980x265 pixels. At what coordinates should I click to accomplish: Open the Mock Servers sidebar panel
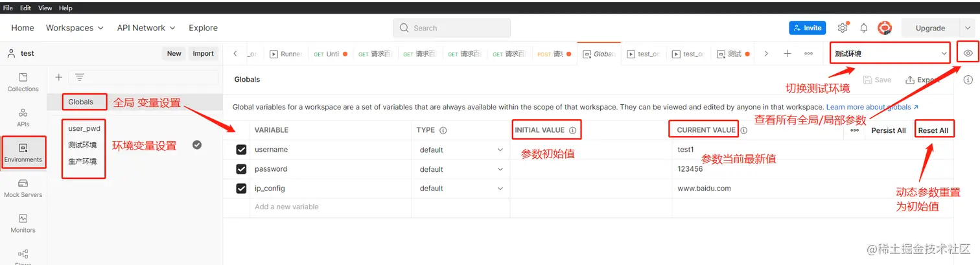23,188
